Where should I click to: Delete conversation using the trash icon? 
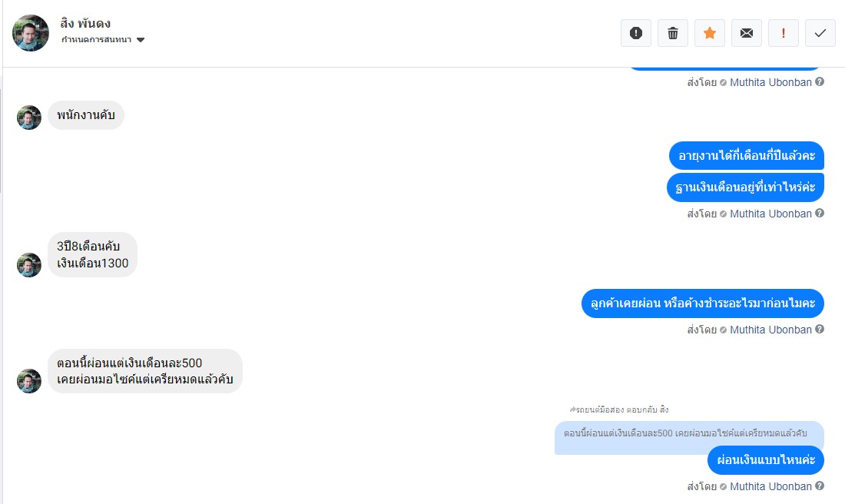tap(673, 33)
